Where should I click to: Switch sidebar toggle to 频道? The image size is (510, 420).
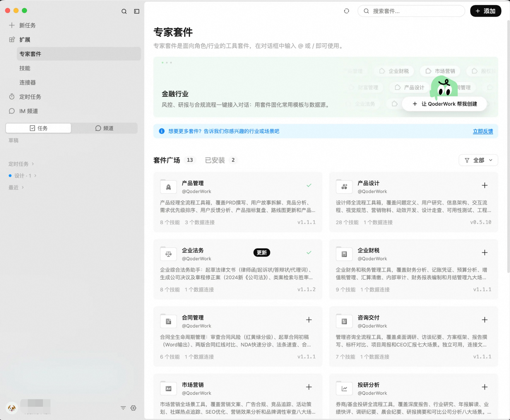[104, 128]
